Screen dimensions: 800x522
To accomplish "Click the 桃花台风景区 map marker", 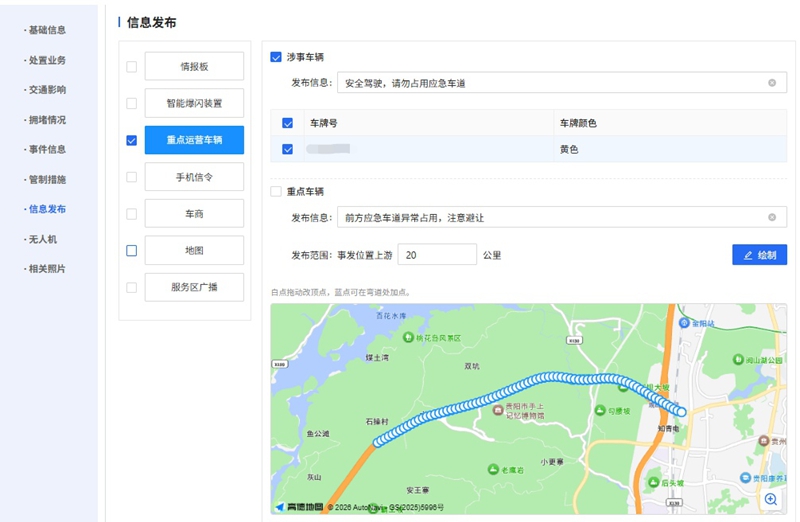I will (408, 337).
